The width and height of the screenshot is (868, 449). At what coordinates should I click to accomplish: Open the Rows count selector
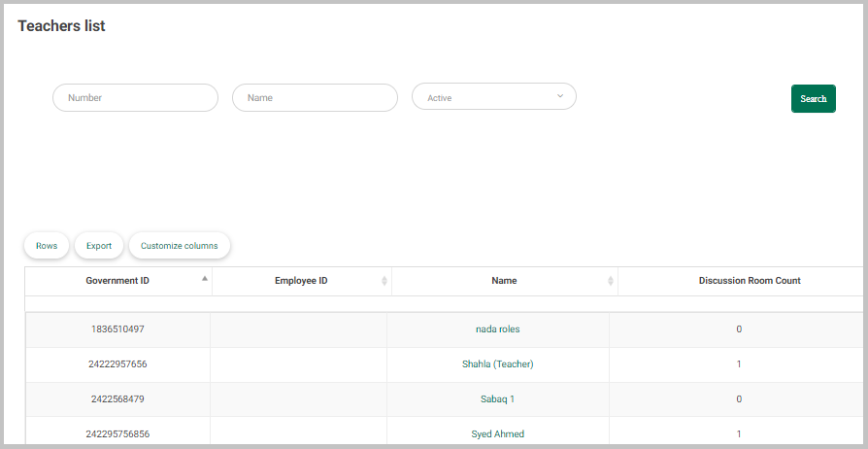pos(47,246)
